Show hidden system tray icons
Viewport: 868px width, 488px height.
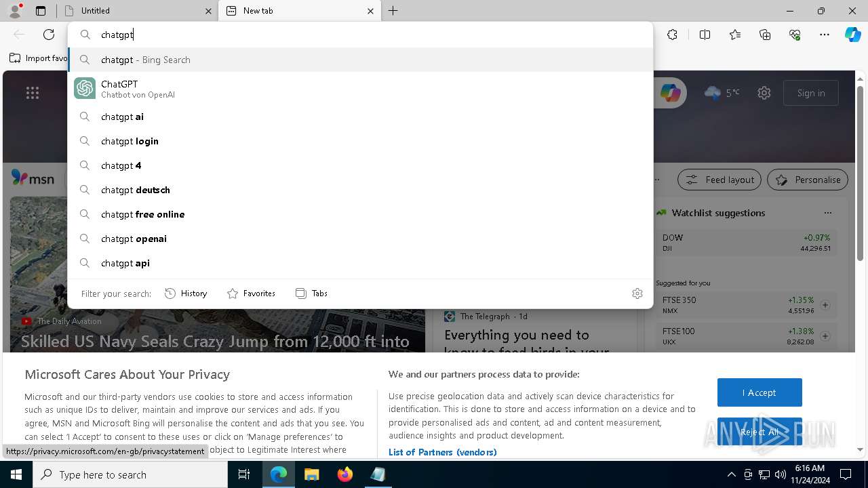[x=731, y=474]
